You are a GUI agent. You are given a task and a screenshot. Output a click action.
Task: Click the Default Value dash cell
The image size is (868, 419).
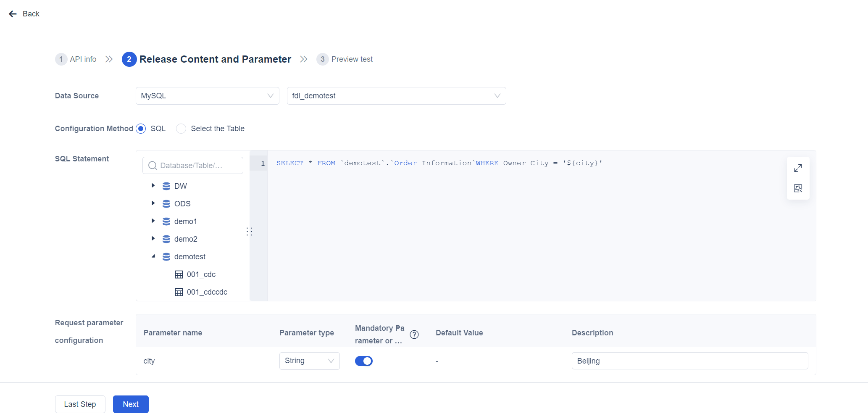pyautogui.click(x=437, y=361)
